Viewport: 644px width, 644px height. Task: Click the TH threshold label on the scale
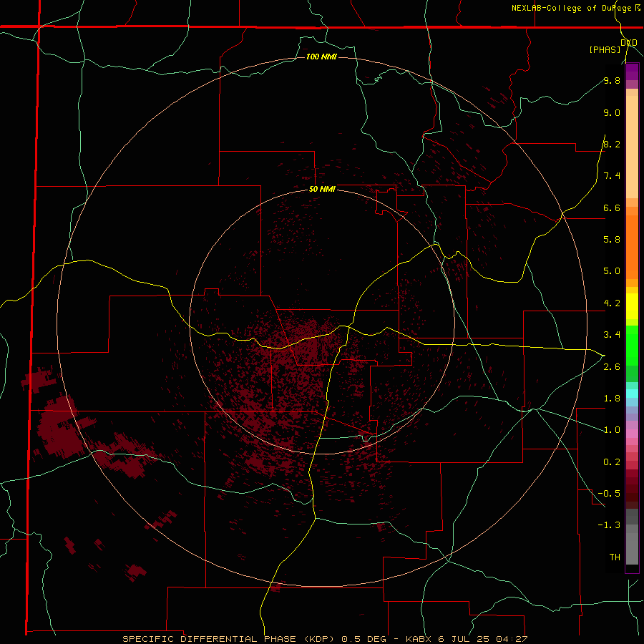click(x=615, y=557)
